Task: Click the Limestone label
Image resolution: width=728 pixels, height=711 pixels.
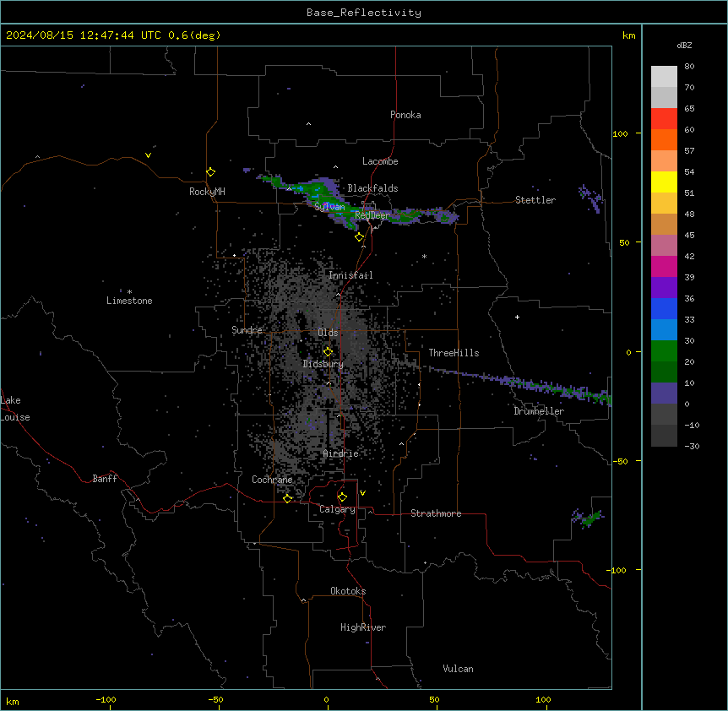Action: pos(129,301)
